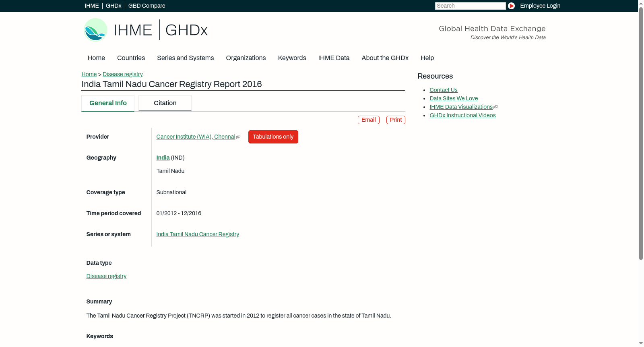Screen dimensions: 644x347
Task: Click the 01/2012 - 12/2016 time period
Action: coord(179,214)
